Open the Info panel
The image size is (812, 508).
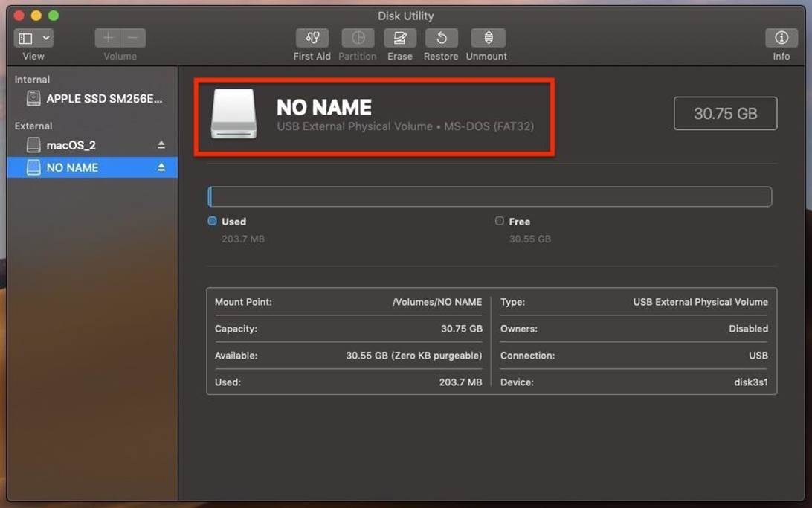click(x=782, y=38)
